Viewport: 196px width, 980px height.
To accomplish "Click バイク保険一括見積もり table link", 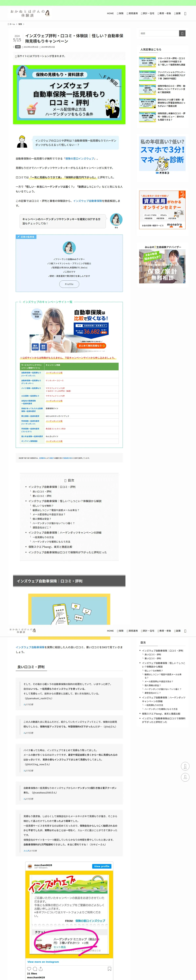I will click(x=31, y=388).
